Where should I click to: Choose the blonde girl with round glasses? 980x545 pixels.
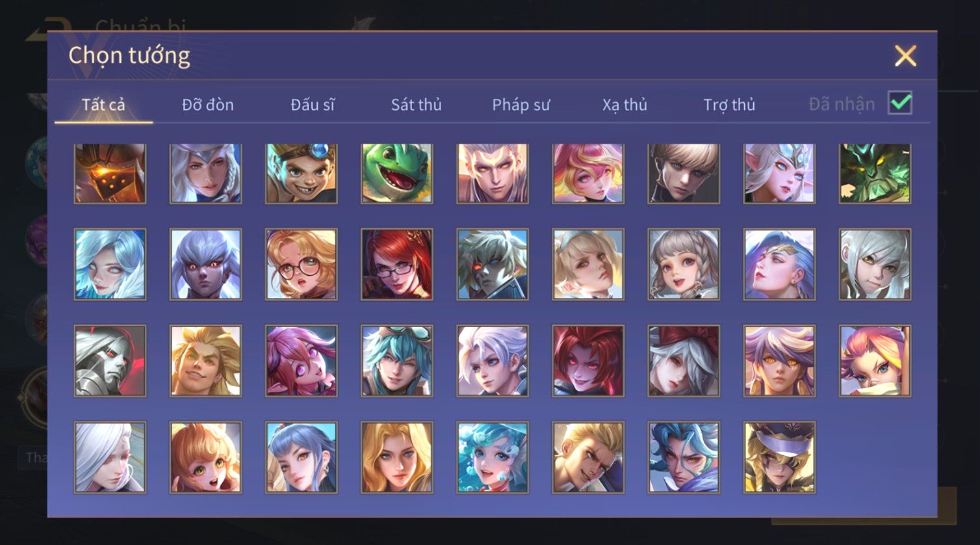point(302,265)
